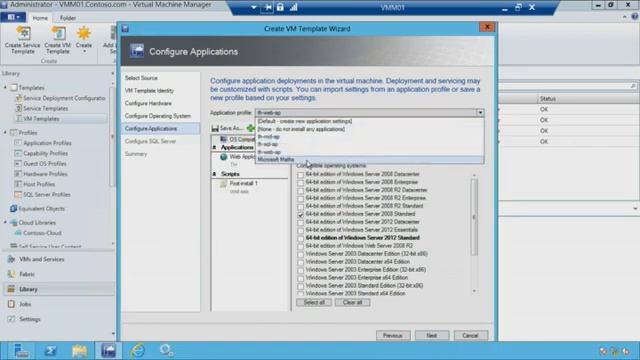Collapse the Profiles node in Library tree
This screenshot has width=640, height=360.
[x=5, y=132]
